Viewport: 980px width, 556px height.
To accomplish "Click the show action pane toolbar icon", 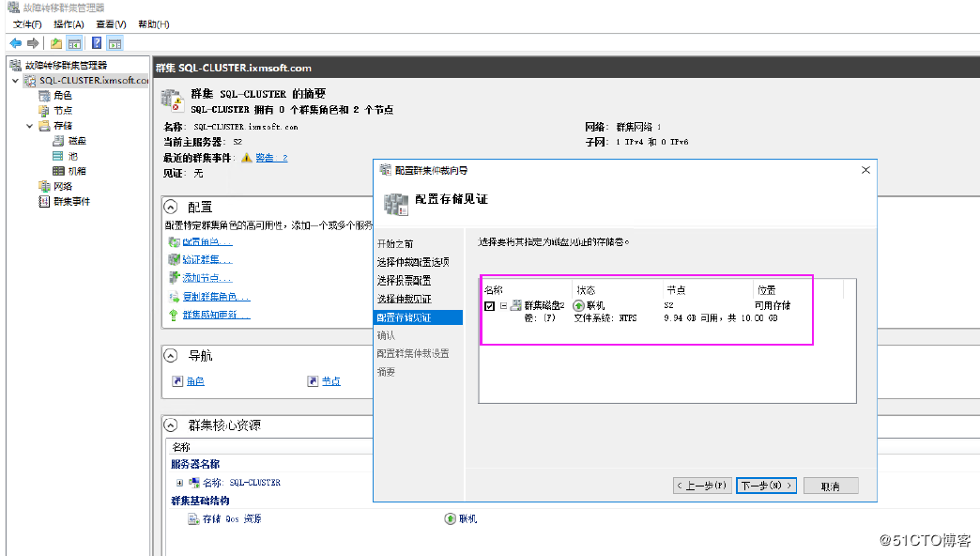I will point(115,41).
